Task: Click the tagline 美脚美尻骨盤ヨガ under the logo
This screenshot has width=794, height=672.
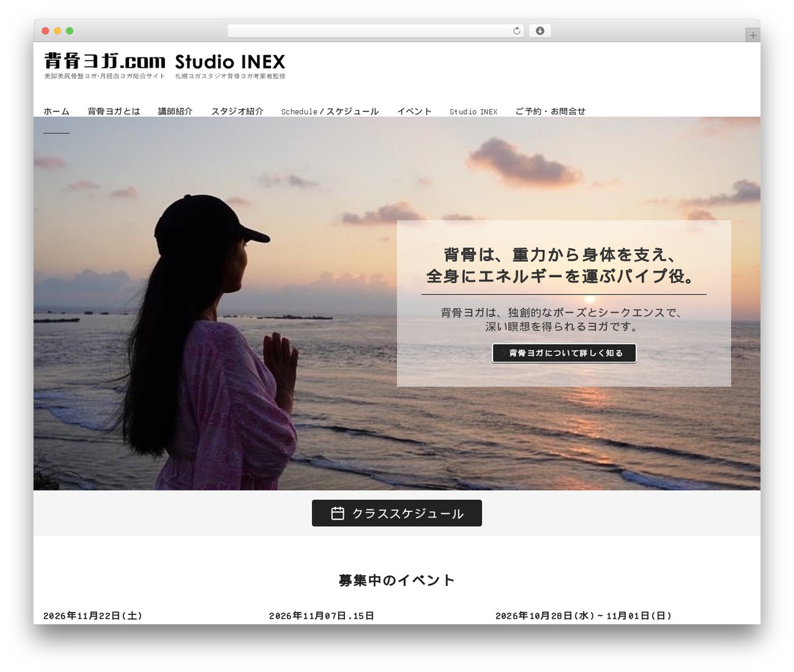Action: pyautogui.click(x=104, y=76)
